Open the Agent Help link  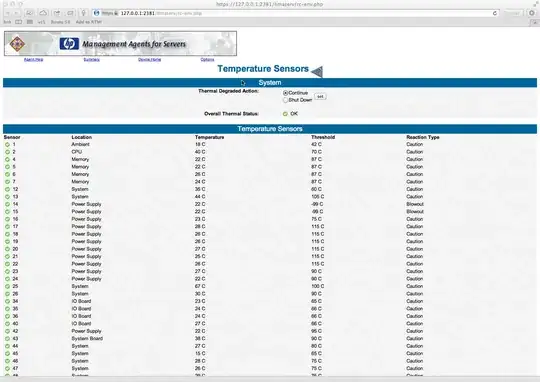click(33, 60)
